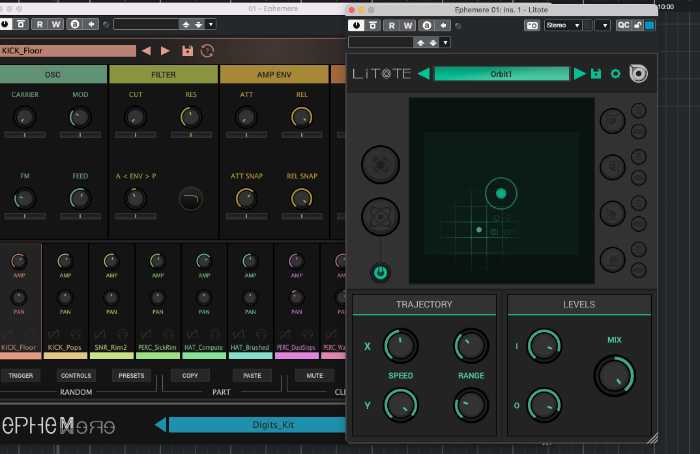The image size is (700, 454).
Task: Open the Orbit1 preset name bar
Action: 501,74
